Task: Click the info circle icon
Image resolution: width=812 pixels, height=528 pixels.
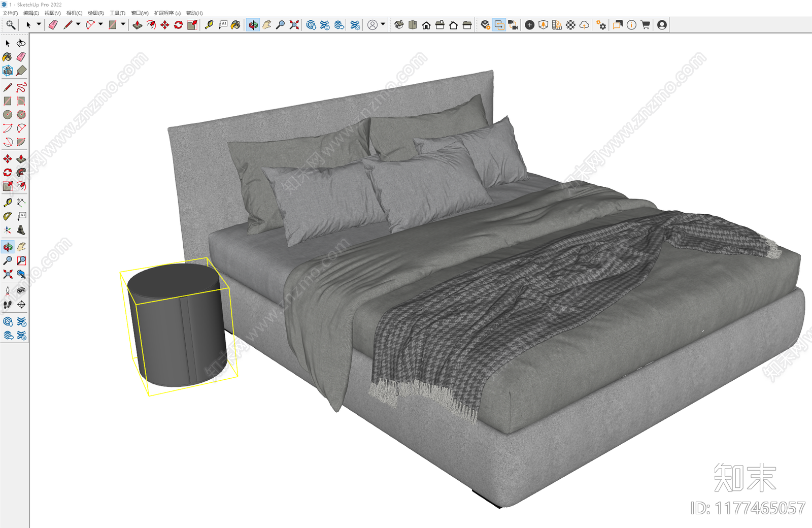Action: (x=631, y=25)
